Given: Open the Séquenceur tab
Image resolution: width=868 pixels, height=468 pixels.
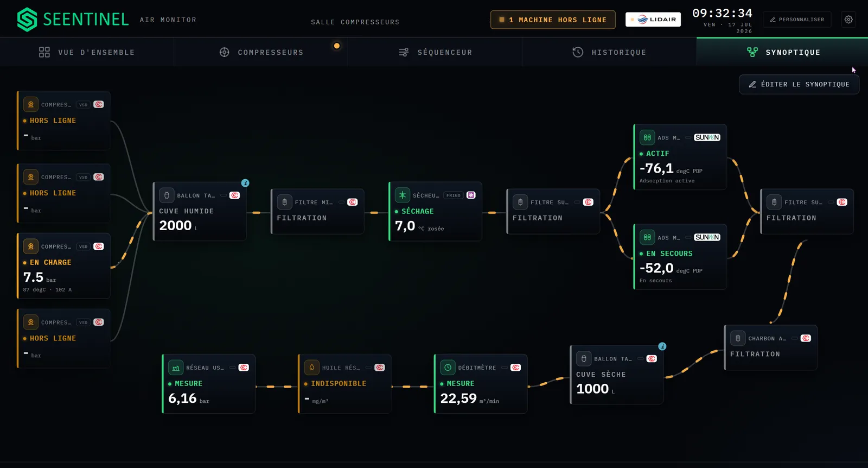Looking at the screenshot, I should 435,52.
